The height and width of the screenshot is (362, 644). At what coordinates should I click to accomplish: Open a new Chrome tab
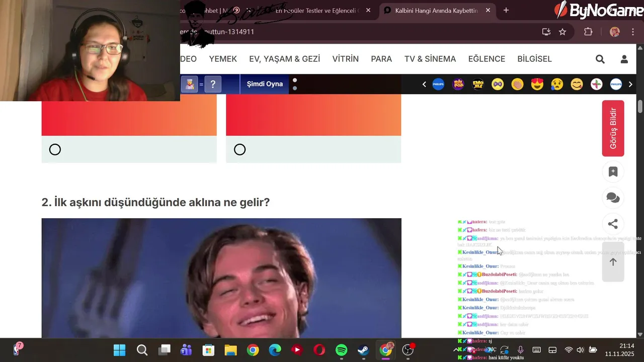(x=506, y=11)
